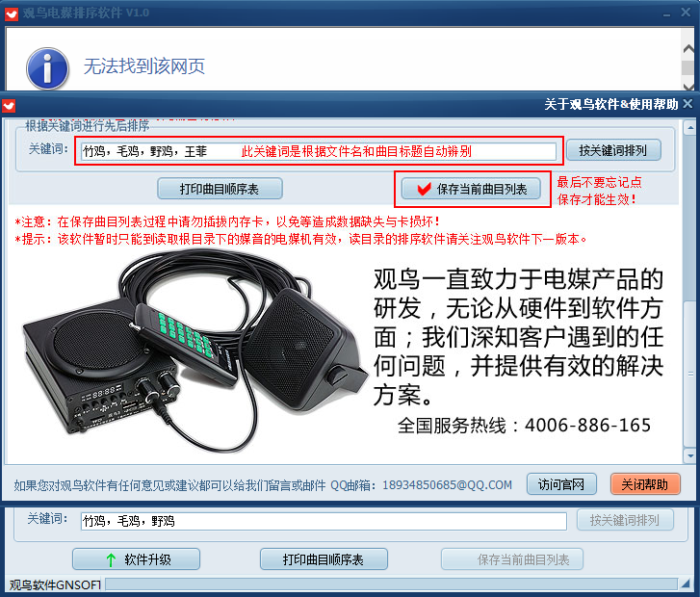Click help panel scrollbar up arrow
700x597 pixels.
click(x=690, y=129)
